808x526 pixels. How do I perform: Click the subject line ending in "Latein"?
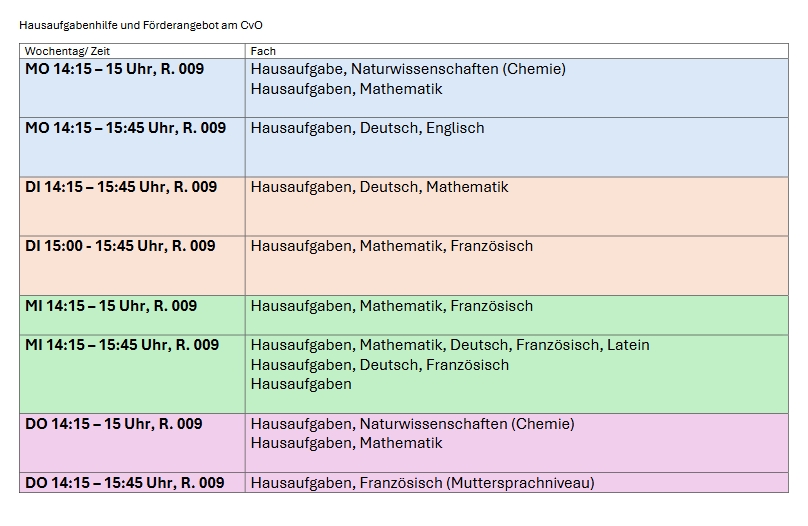click(449, 345)
